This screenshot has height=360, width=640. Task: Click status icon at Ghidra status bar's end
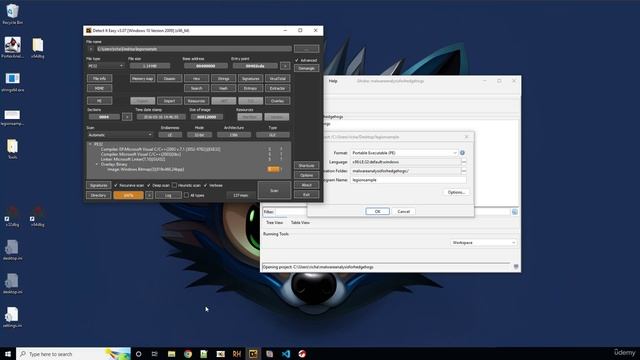click(516, 267)
